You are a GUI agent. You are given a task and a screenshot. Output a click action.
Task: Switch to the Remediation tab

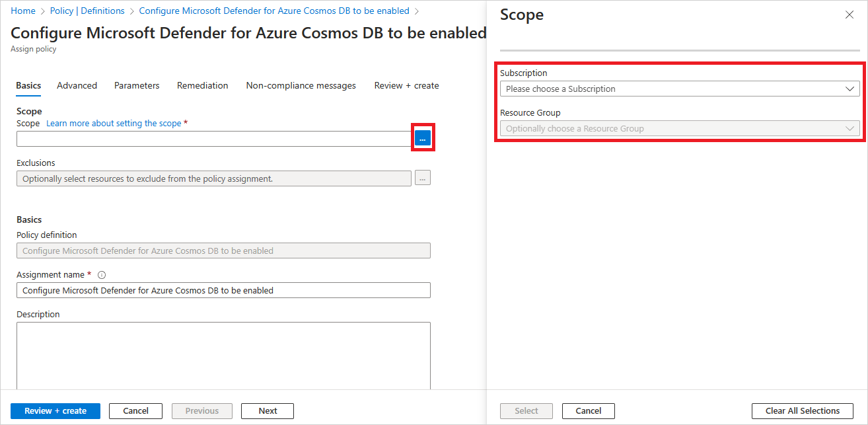[x=202, y=85]
